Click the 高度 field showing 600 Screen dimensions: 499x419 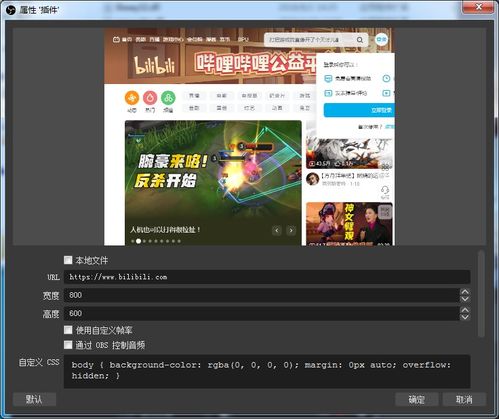[262, 314]
